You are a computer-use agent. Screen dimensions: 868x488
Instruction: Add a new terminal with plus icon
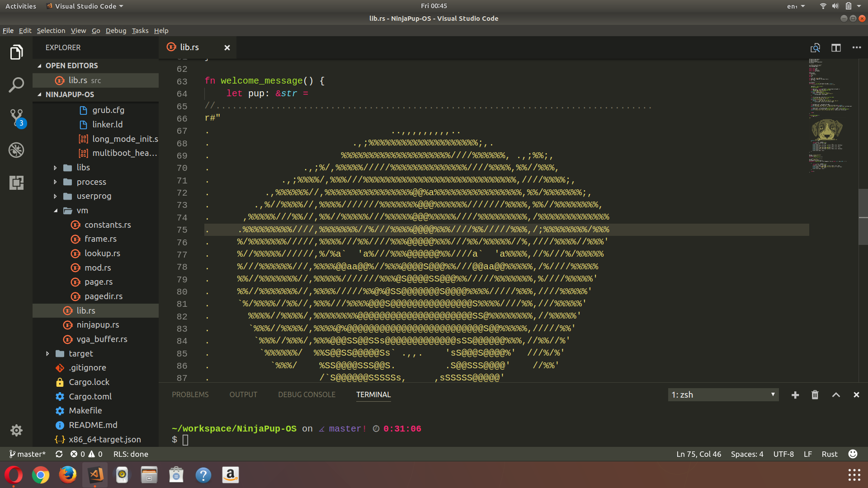click(795, 395)
